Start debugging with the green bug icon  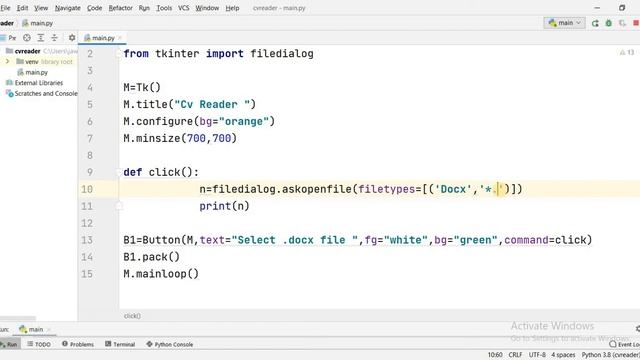pos(609,23)
